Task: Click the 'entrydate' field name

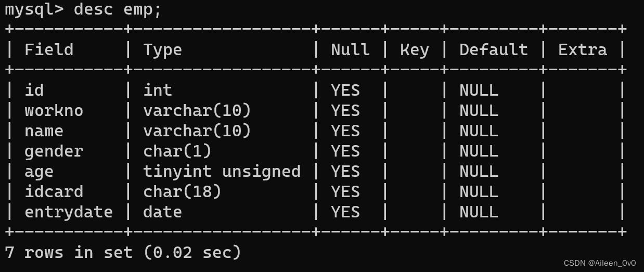Action: tap(68, 212)
